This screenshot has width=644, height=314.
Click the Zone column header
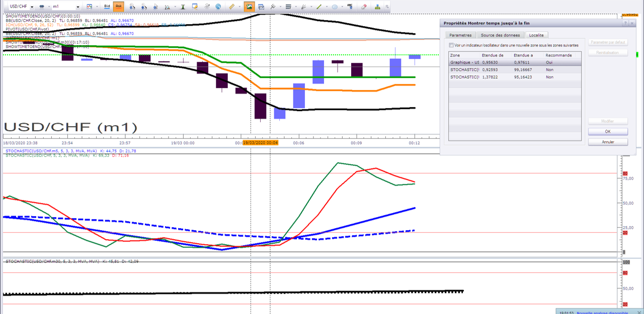(464, 55)
